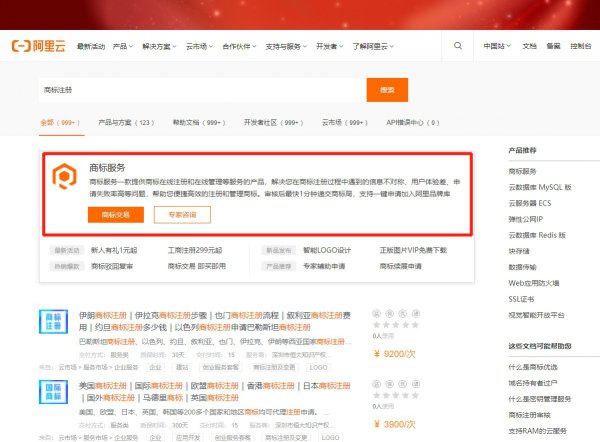The image size is (600, 442).
Task: Click first badge icon of ¥9200 listing
Action: click(x=377, y=314)
